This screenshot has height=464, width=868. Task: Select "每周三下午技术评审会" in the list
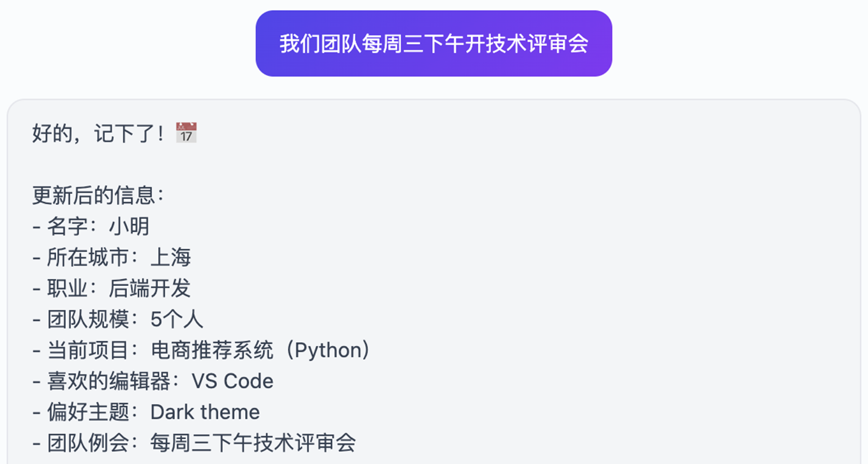pos(253,442)
